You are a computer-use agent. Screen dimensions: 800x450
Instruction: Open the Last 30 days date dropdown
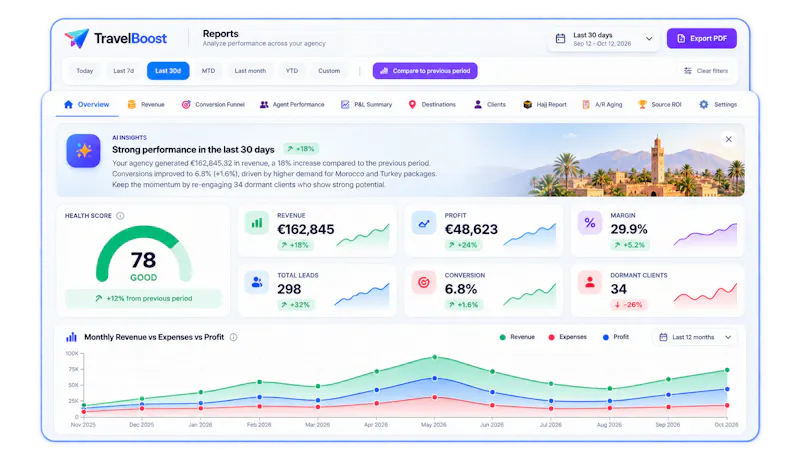(x=604, y=39)
